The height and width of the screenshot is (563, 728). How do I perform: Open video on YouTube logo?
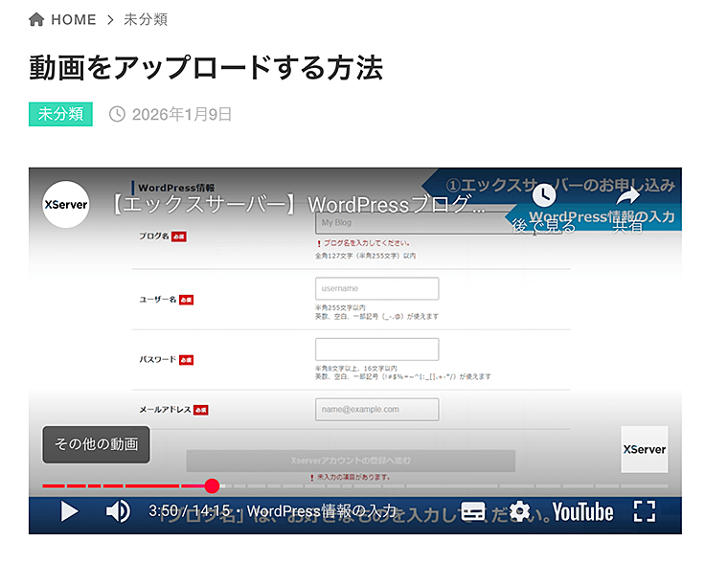[582, 512]
